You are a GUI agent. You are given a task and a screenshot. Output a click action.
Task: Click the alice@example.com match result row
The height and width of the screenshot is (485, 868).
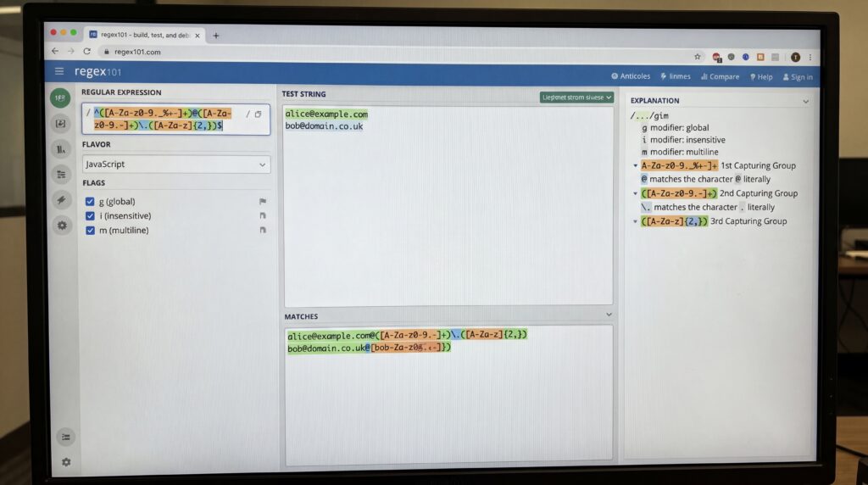[x=407, y=336]
